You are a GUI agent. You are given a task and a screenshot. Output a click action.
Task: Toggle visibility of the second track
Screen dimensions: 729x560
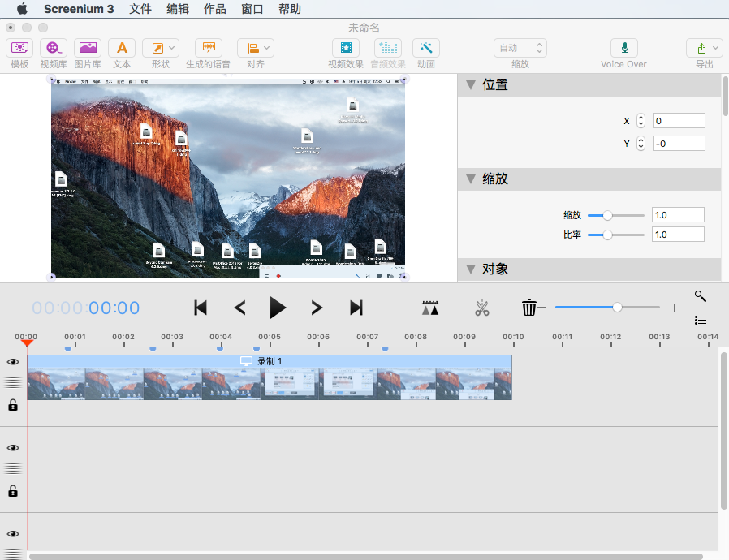pos(13,447)
